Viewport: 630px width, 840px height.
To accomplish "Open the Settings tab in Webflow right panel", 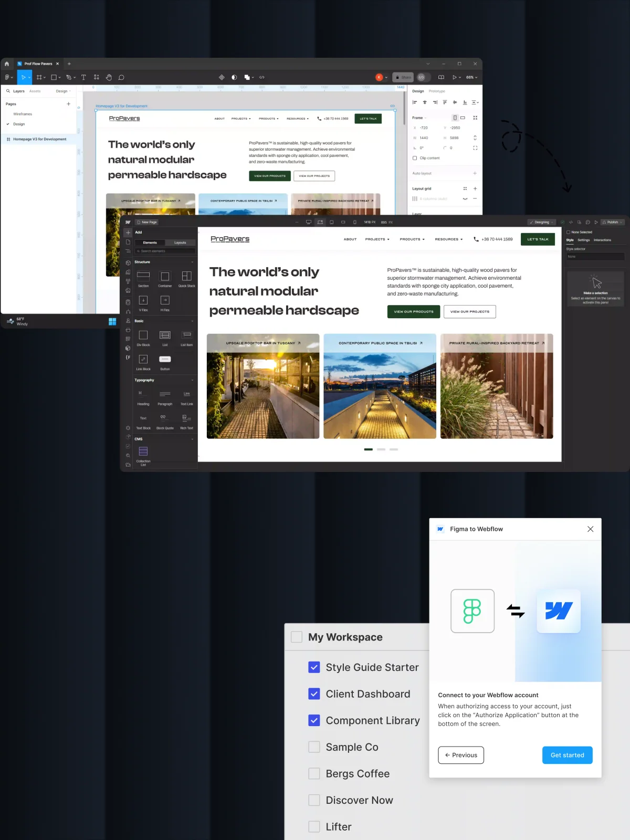I will point(584,240).
